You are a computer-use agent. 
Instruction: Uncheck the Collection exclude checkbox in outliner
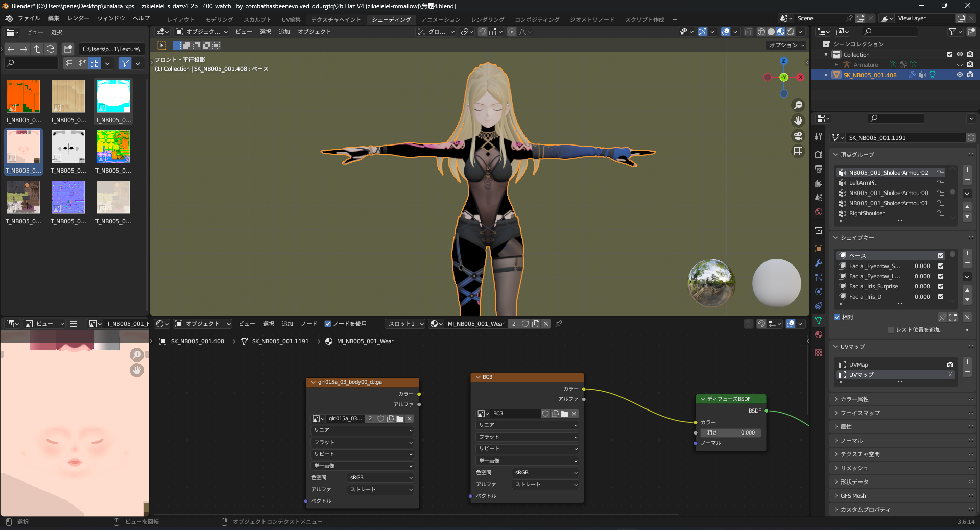click(x=950, y=54)
